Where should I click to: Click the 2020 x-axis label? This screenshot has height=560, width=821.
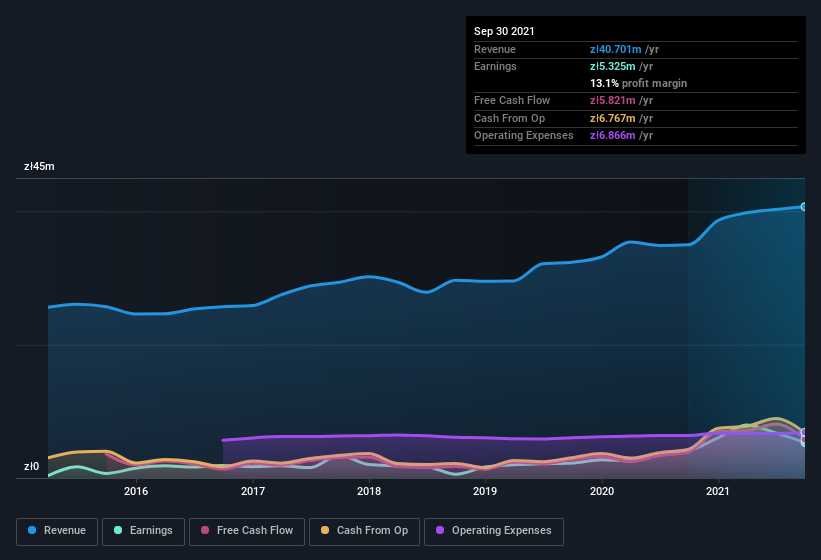point(602,491)
